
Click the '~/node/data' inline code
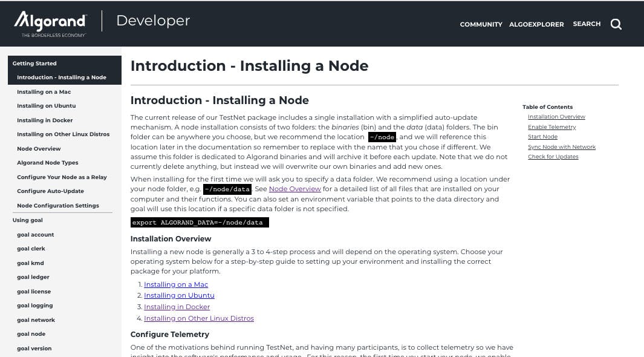[x=227, y=189]
